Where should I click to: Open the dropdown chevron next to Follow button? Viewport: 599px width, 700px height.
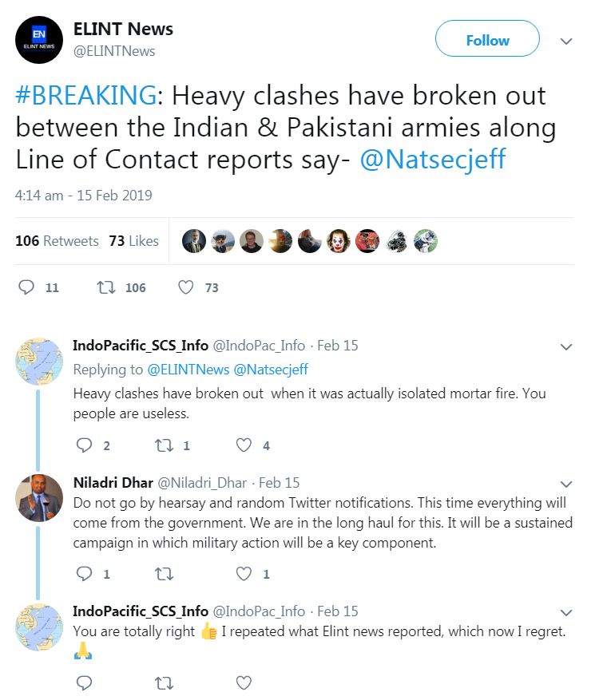tap(565, 41)
